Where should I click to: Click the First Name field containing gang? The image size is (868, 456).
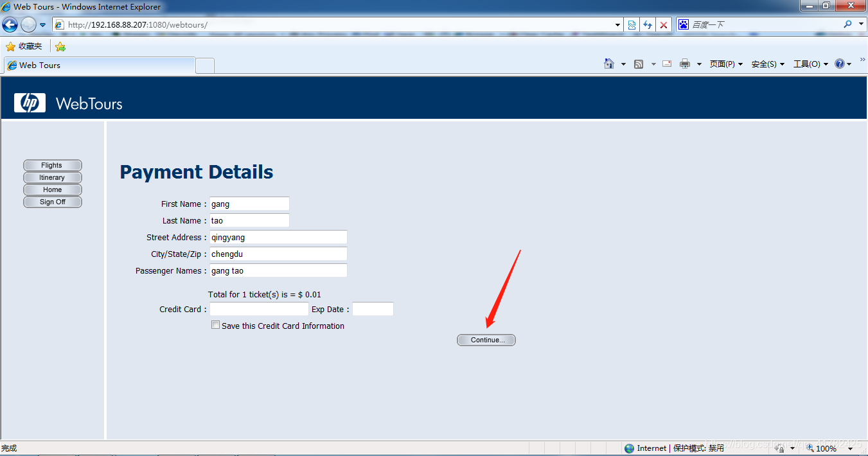point(249,204)
